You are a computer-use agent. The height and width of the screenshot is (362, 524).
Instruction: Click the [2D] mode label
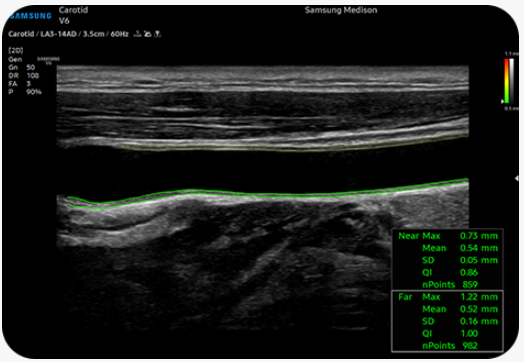click(16, 50)
